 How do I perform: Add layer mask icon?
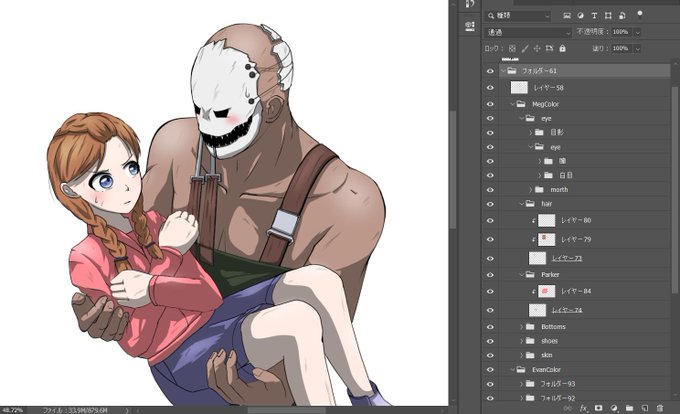click(598, 408)
